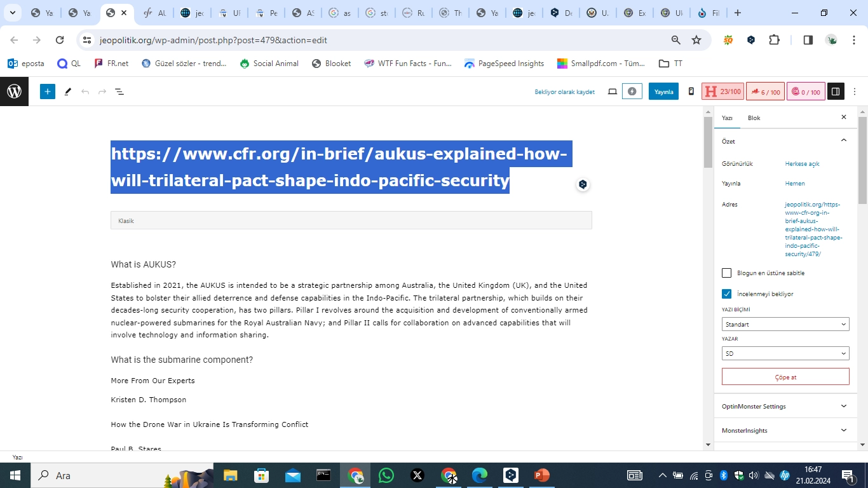This screenshot has height=488, width=868.
Task: Click 'Kristen D. Thompson' text
Action: 149,400
